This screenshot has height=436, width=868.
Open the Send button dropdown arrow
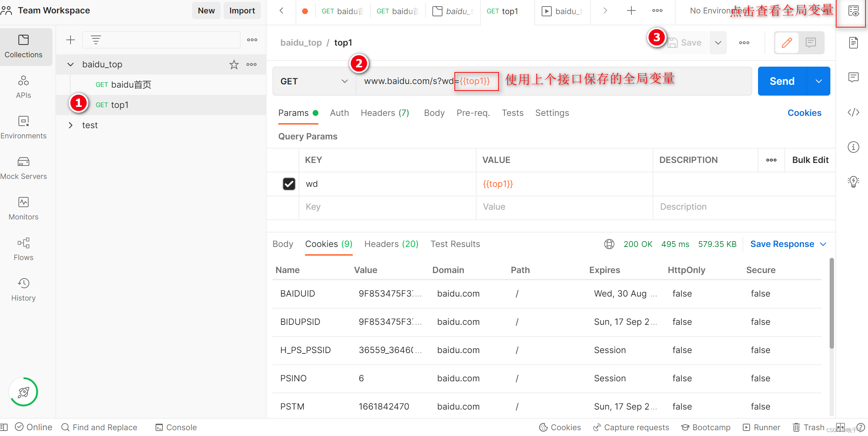[818, 81]
